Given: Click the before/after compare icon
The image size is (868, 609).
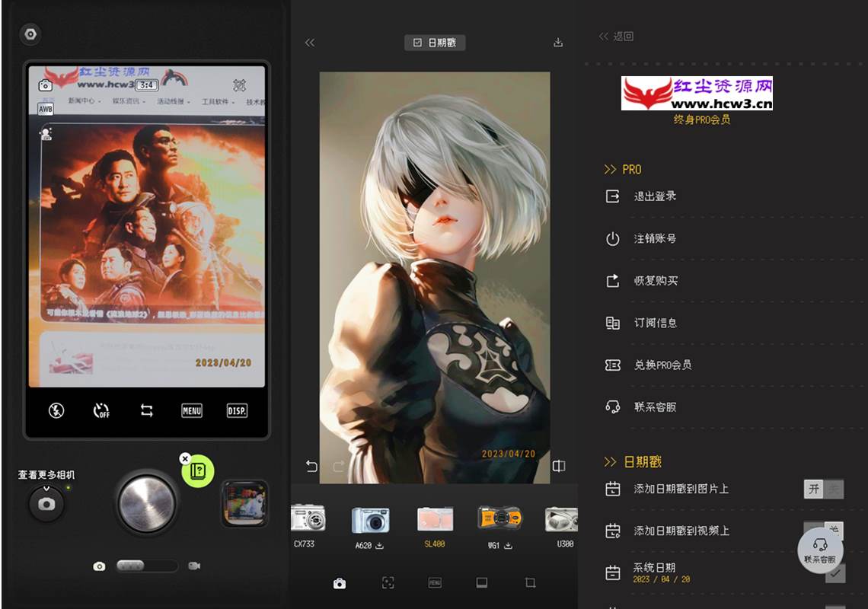Looking at the screenshot, I should (x=559, y=466).
